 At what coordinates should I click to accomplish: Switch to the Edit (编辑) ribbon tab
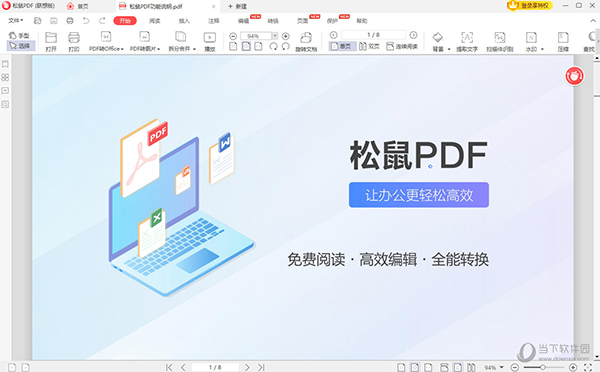pyautogui.click(x=243, y=21)
